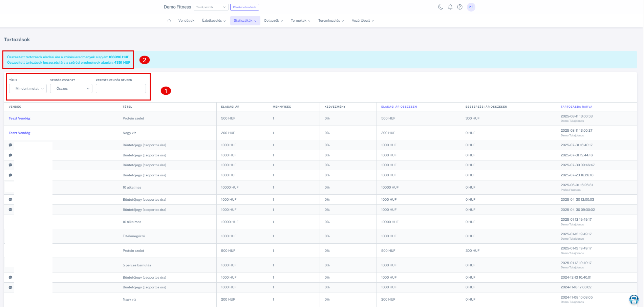This screenshot has height=307, width=644.
Task: Expand the Dolgozók menu
Action: click(273, 21)
